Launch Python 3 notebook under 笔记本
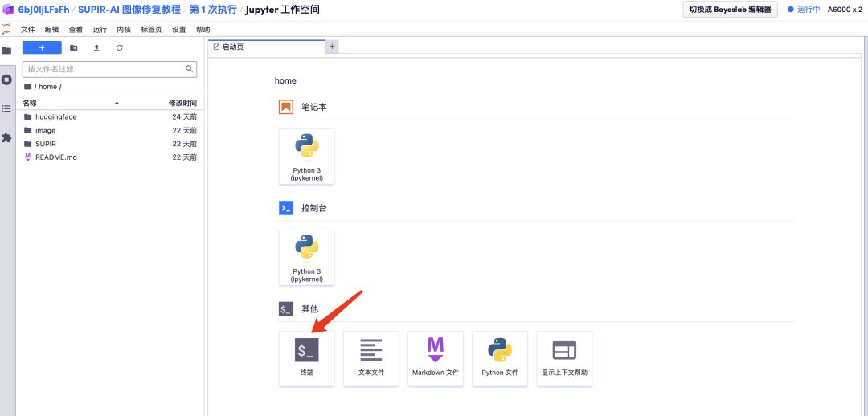Viewport: 868px width, 416px height. point(306,157)
